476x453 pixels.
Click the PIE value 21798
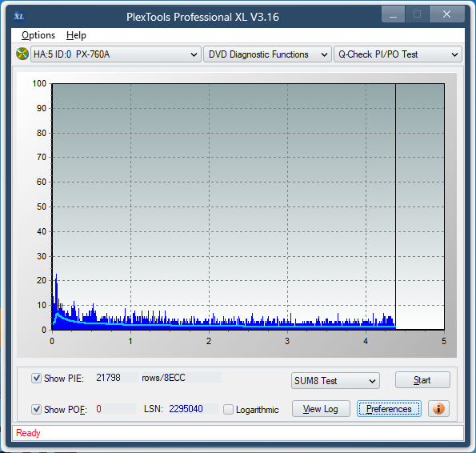[108, 378]
